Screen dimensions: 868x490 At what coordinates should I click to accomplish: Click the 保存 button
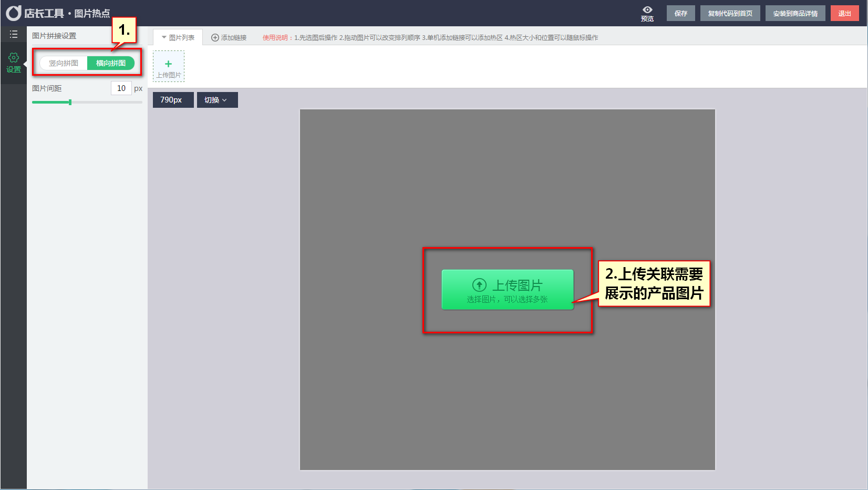(x=680, y=14)
